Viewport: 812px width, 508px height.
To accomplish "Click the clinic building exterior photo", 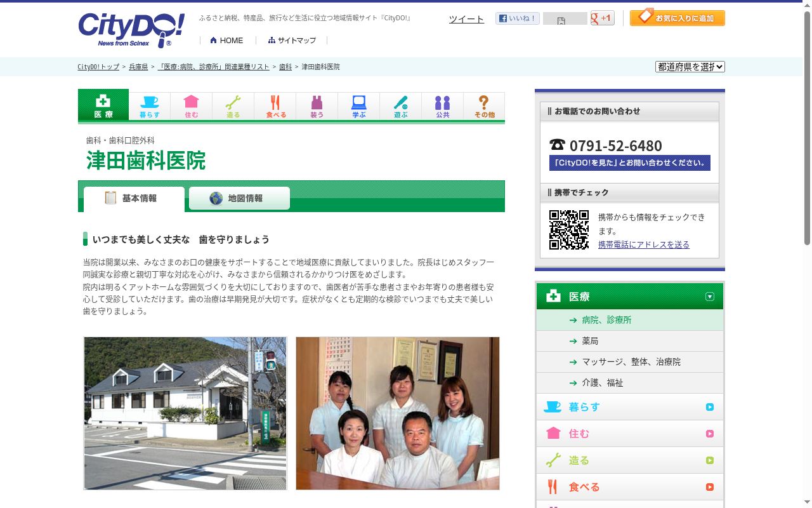I will (x=185, y=413).
